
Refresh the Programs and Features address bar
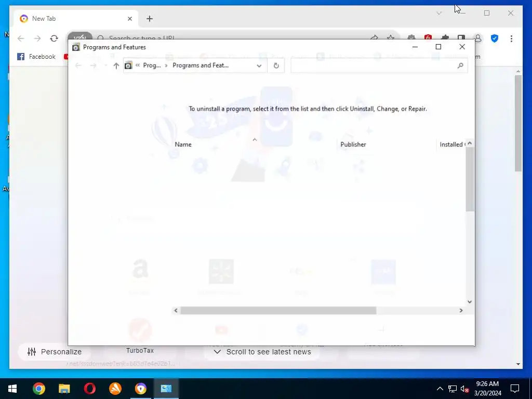click(x=276, y=65)
